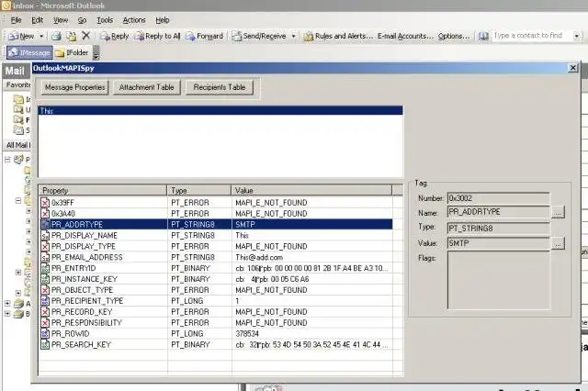Screen dimensions: 588x391
Task: Open Options in the toolbar
Action: click(x=454, y=36)
